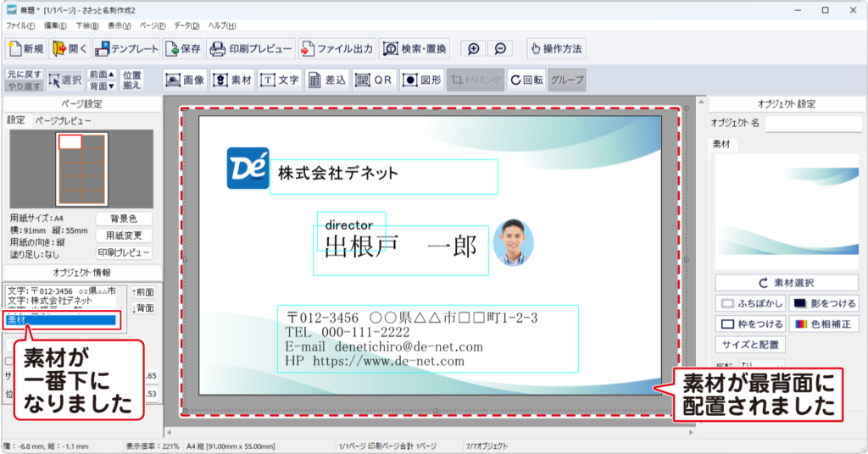Add a text box with 文字

click(280, 80)
